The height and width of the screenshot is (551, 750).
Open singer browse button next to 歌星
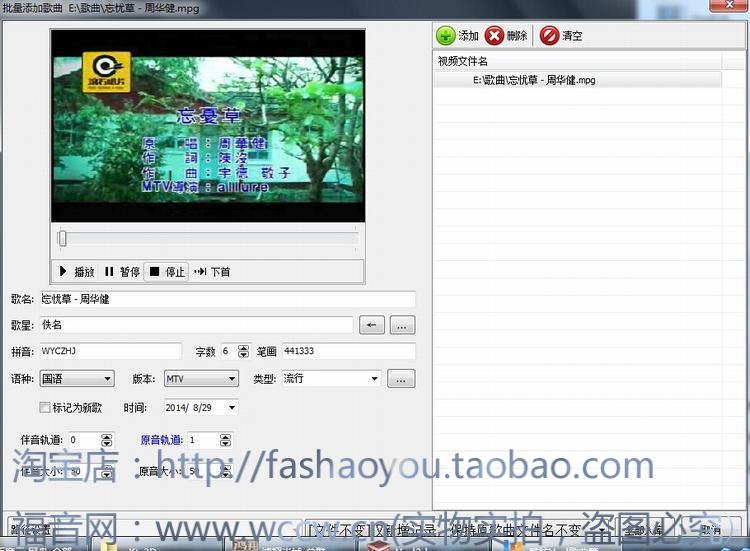pyautogui.click(x=402, y=325)
